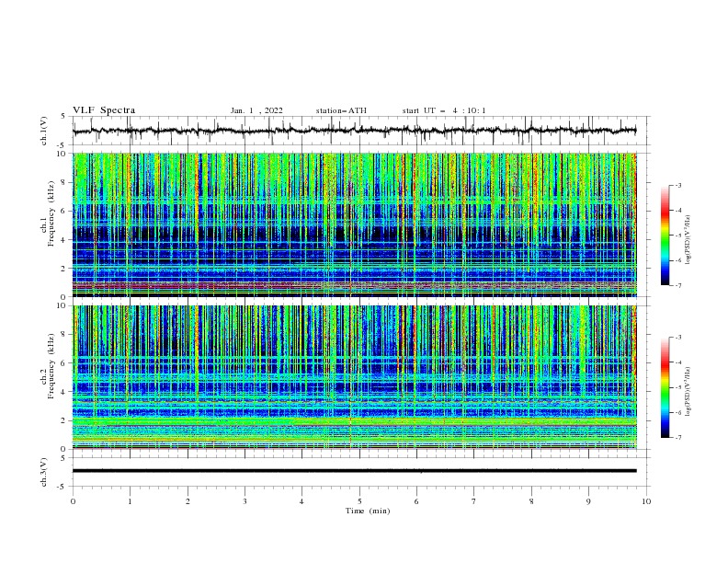Click the 'station=ATH' label
The height and width of the screenshot is (563, 728).
point(341,110)
